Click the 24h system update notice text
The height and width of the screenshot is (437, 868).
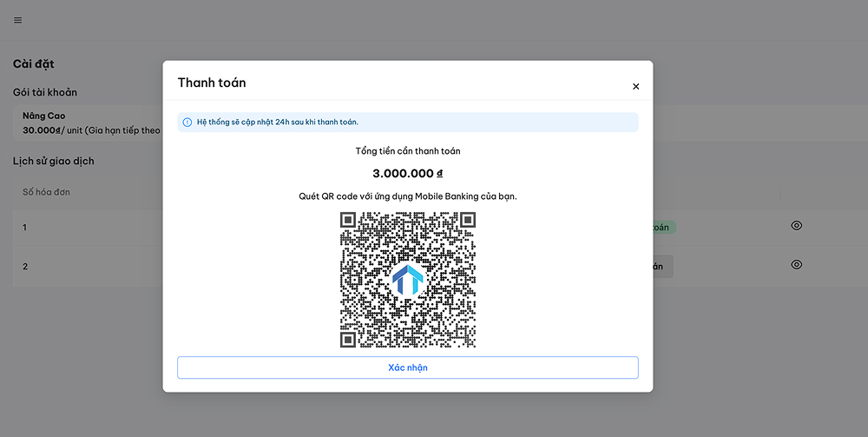coord(278,122)
